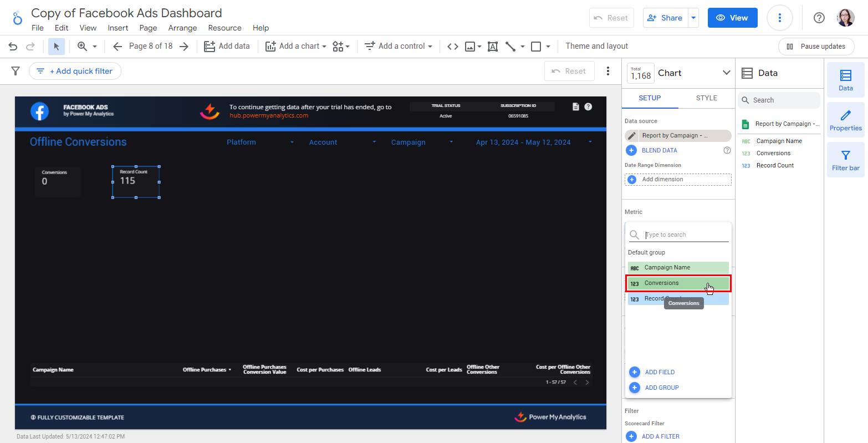
Task: Open the Properties panel pencil icon
Action: point(845,120)
